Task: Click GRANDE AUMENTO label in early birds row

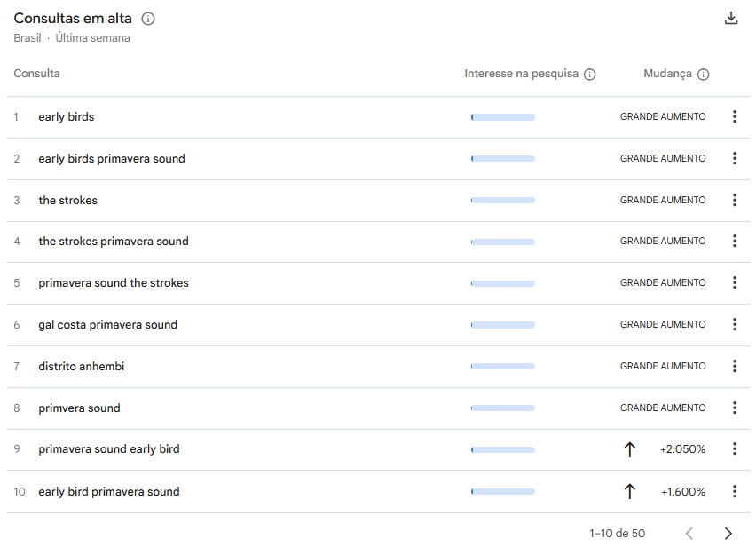Action: pyautogui.click(x=663, y=117)
